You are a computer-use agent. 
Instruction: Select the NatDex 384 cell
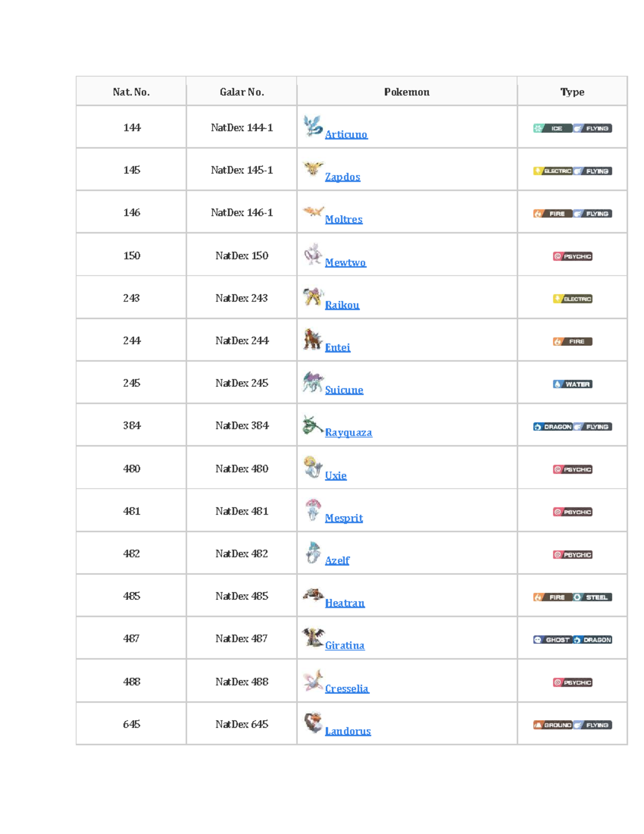[x=241, y=425]
